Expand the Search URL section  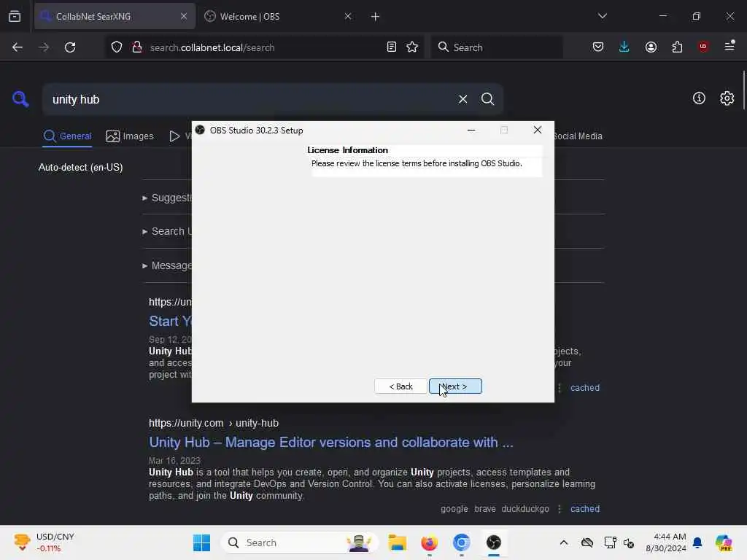click(x=167, y=231)
